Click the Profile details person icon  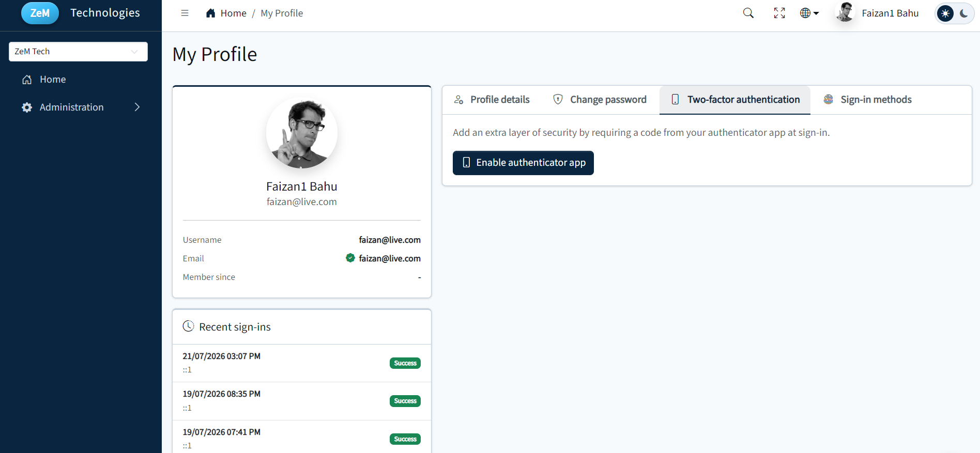(458, 100)
